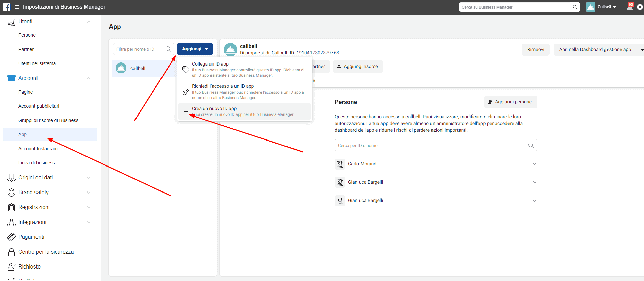The height and width of the screenshot is (281, 644).
Task: Click the Facebook logo icon
Action: point(7,7)
